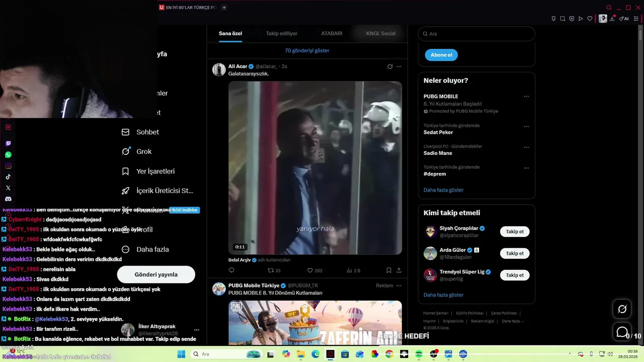Switch to the ATABARI tab
This screenshot has width=644, height=362.
pos(332,34)
